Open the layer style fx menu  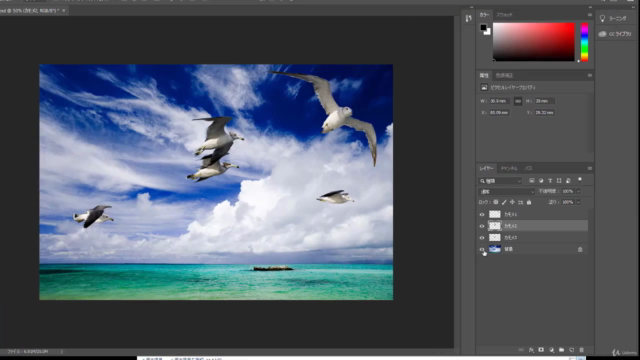pos(531,350)
